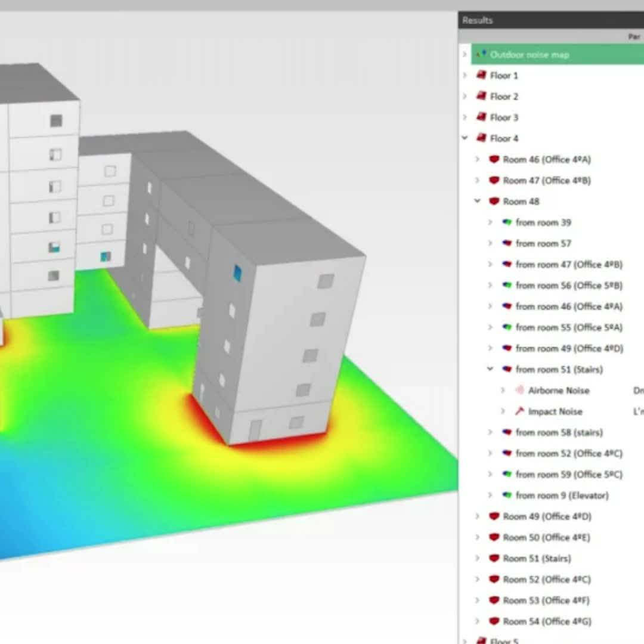
Task: Click the Floor 2 building icon
Action: [x=481, y=96]
